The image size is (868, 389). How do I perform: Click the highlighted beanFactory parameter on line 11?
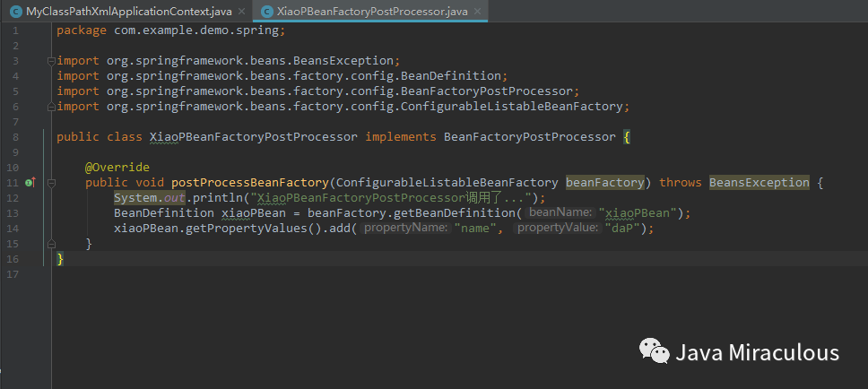(x=604, y=182)
